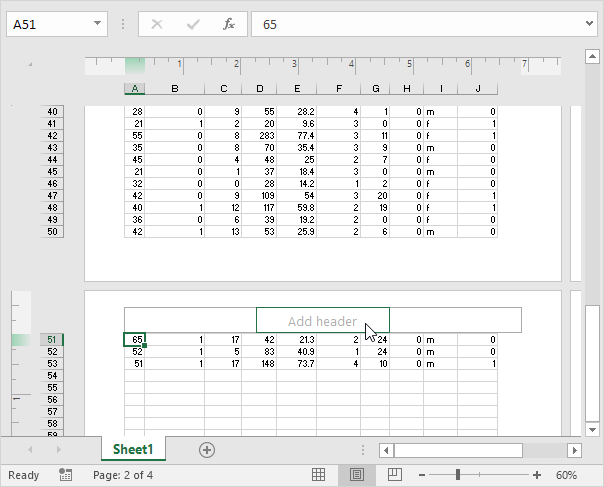
Task: Click the sheet tab bar splitter dots
Action: click(362, 450)
